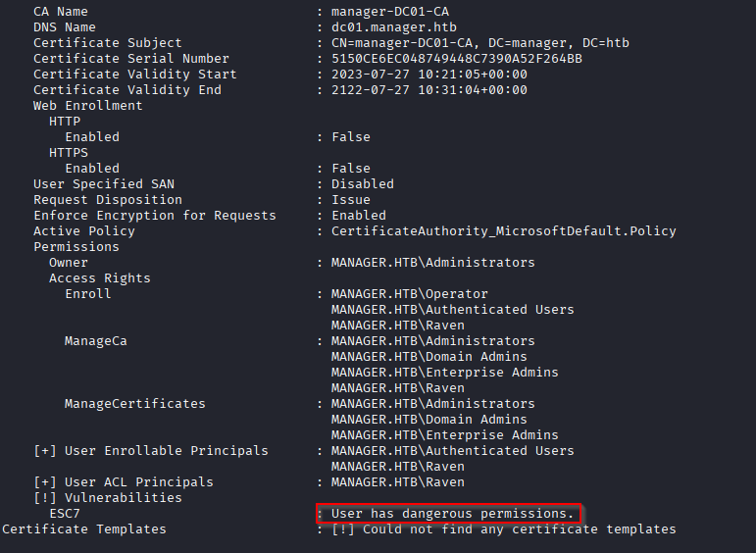Click the User ACL Principals Raven value
Viewport: 756px width, 553px height.
(x=398, y=481)
